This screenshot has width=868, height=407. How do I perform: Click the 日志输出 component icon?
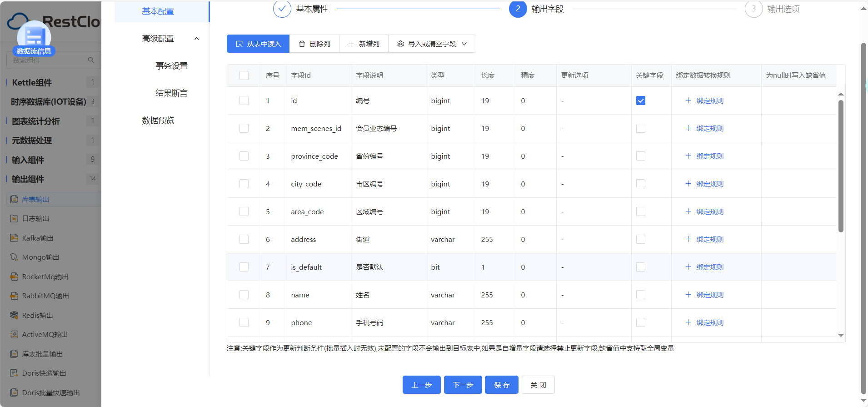[14, 219]
